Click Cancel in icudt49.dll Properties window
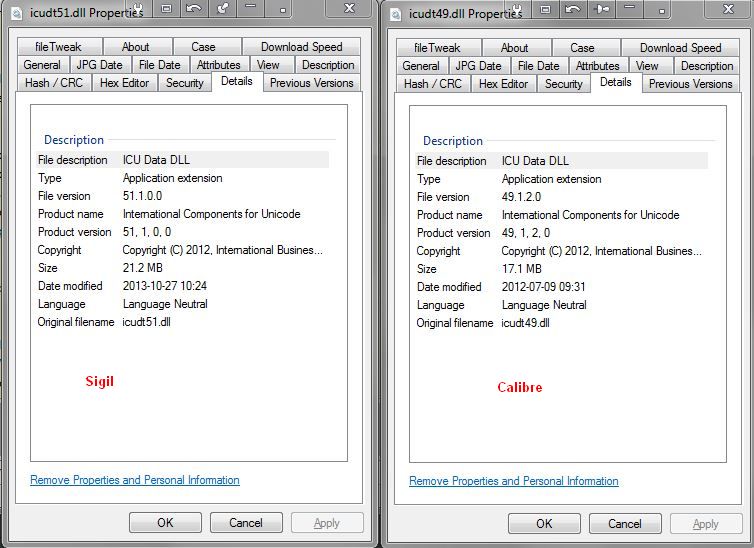The width and height of the screenshot is (754, 548). 625,523
